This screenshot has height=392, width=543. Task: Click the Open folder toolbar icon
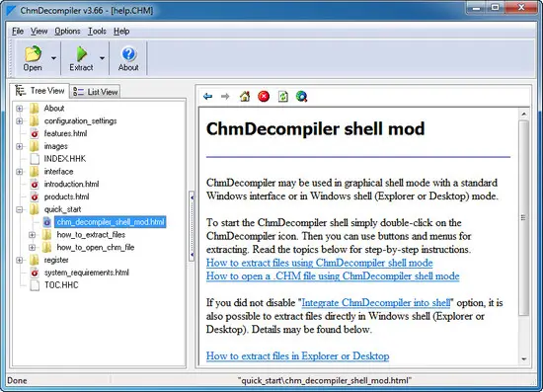click(x=33, y=53)
